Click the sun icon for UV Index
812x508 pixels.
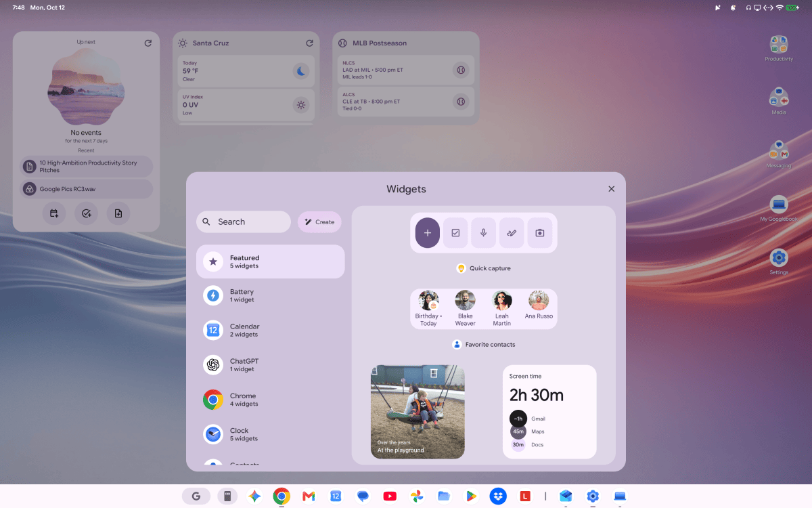[301, 104]
